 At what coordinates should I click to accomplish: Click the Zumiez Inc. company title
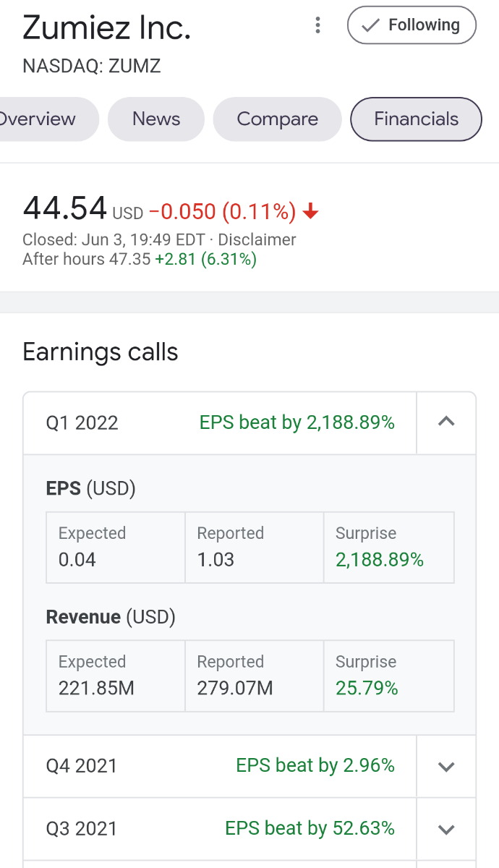(107, 27)
